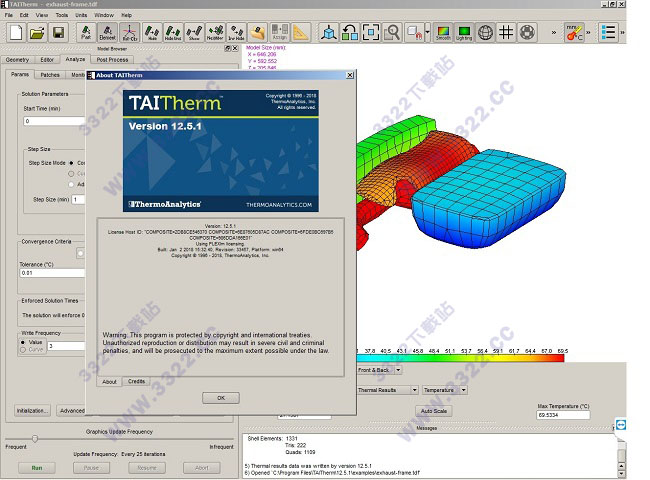Select the triangle ruler measure tool
Viewport: 650px width, 480px height.
pos(301,32)
